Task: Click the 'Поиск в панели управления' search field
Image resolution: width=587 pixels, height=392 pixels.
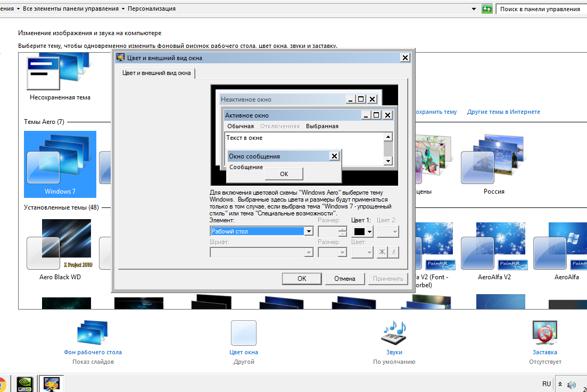Action: point(542,9)
